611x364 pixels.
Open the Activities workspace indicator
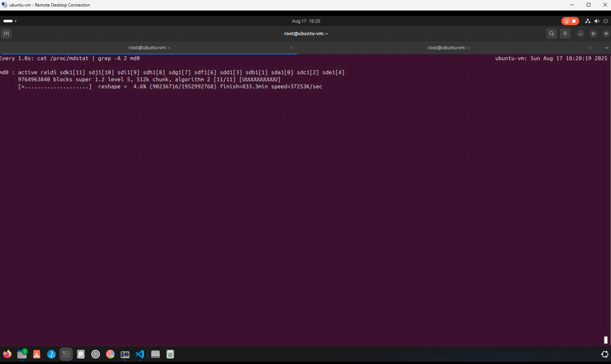10,21
